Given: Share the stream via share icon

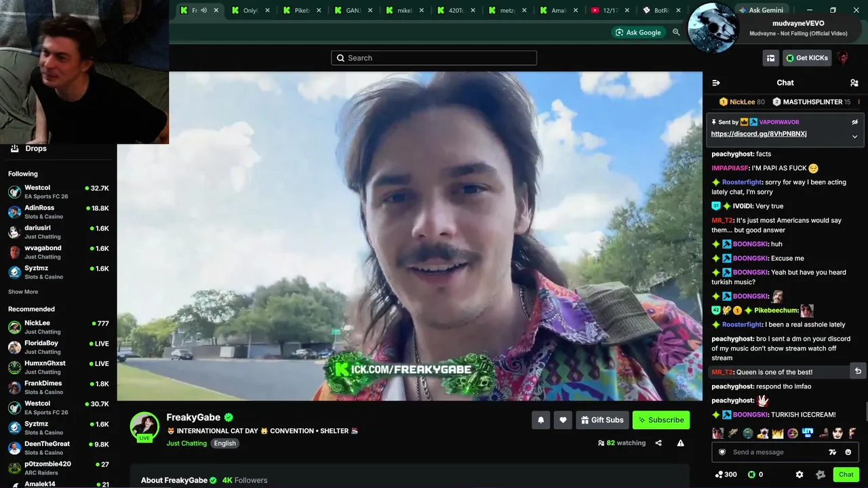Looking at the screenshot, I should (x=658, y=443).
